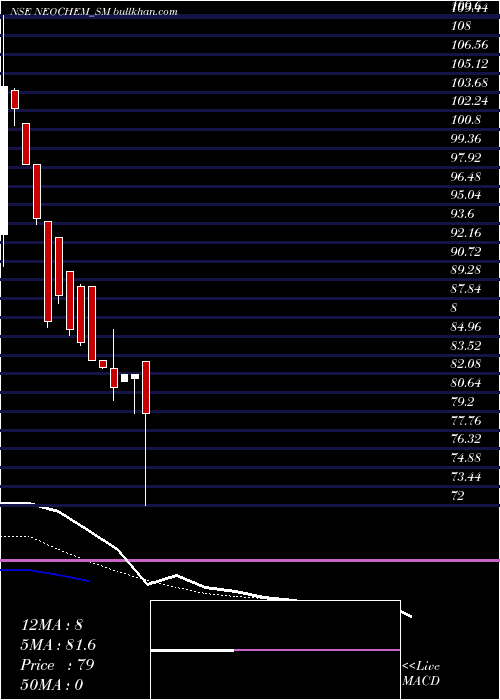Select the 87.84 price axis label
Image resolution: width=500 pixels, height=700 pixels.
(466, 289)
